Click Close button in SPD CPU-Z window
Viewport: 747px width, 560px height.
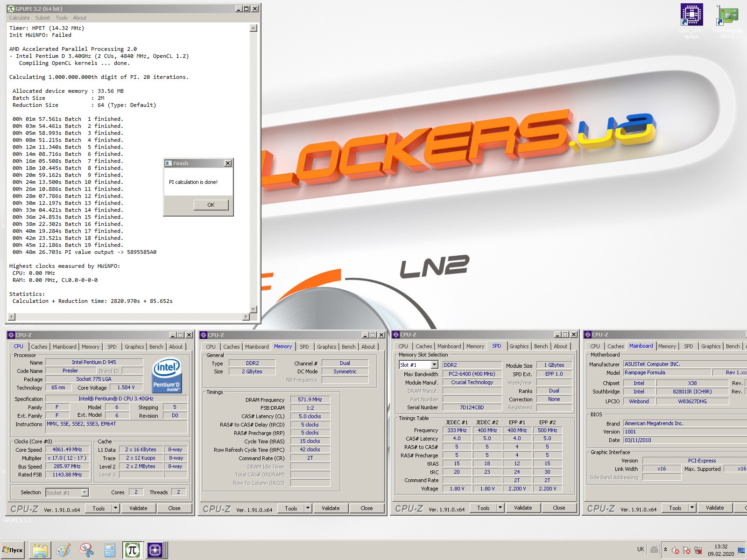point(559,508)
